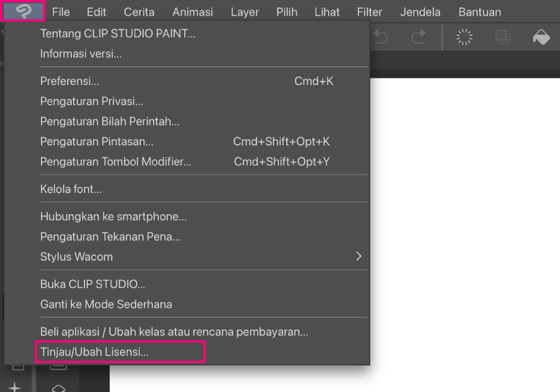
Task: Click Hubungkan ke smartphone
Action: tap(114, 216)
